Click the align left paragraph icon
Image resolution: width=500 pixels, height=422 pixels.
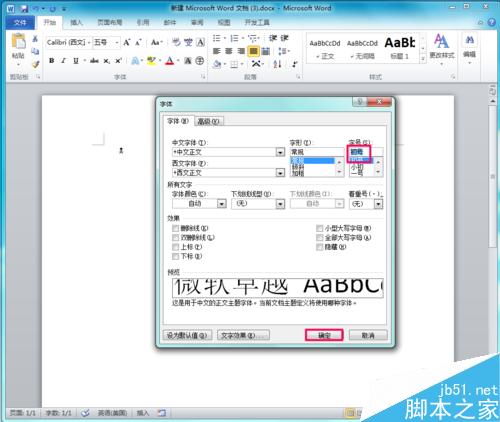click(x=217, y=51)
